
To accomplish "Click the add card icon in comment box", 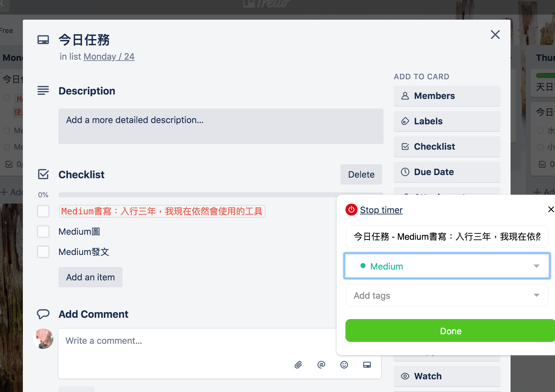I will tap(367, 365).
